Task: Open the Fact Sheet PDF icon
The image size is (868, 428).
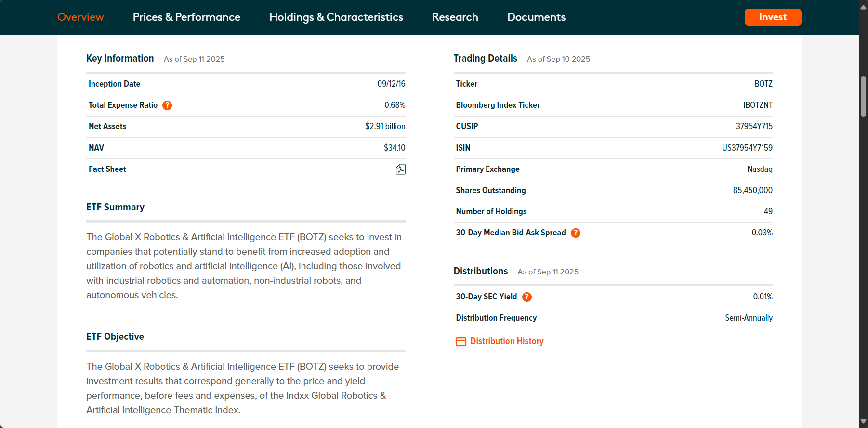Action: tap(400, 169)
